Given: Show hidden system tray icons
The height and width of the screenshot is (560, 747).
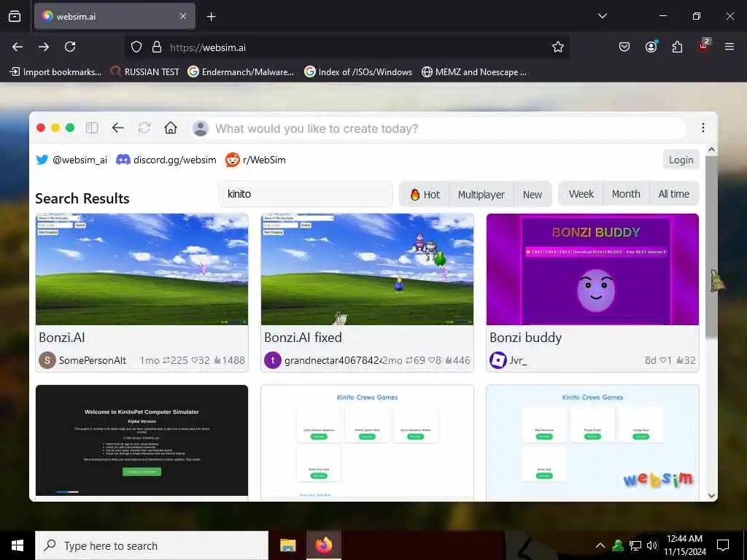Looking at the screenshot, I should pyautogui.click(x=600, y=545).
